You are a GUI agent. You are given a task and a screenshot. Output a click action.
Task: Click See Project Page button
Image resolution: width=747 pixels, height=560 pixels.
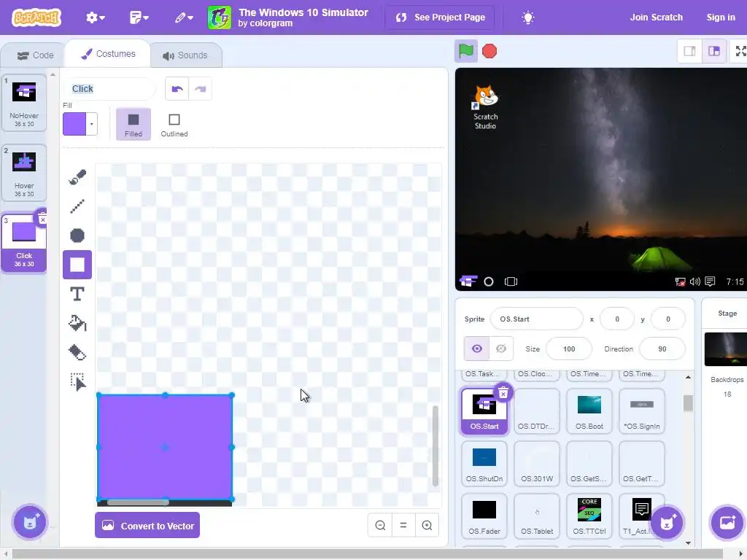tap(440, 17)
